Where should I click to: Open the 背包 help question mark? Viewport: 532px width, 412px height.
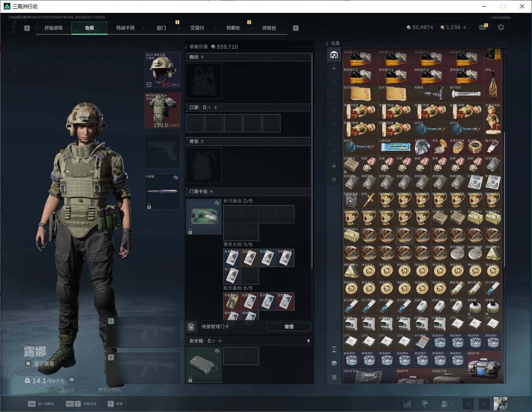(x=203, y=142)
